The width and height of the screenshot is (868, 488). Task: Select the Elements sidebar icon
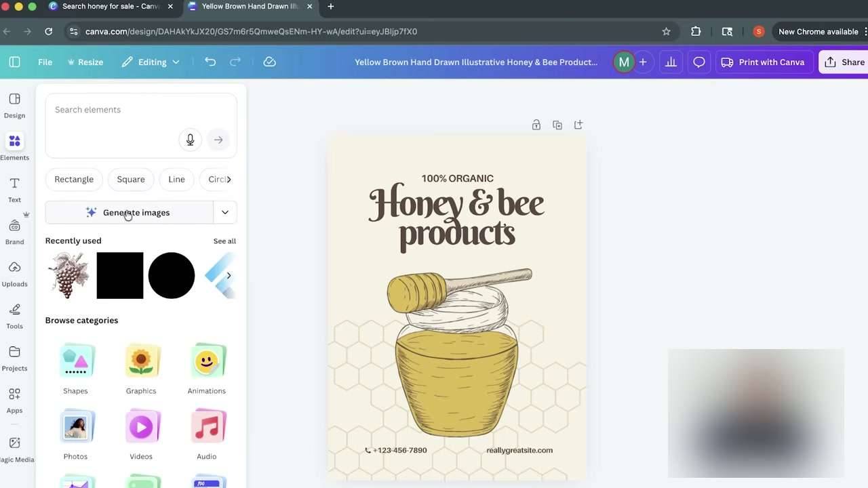(14, 147)
